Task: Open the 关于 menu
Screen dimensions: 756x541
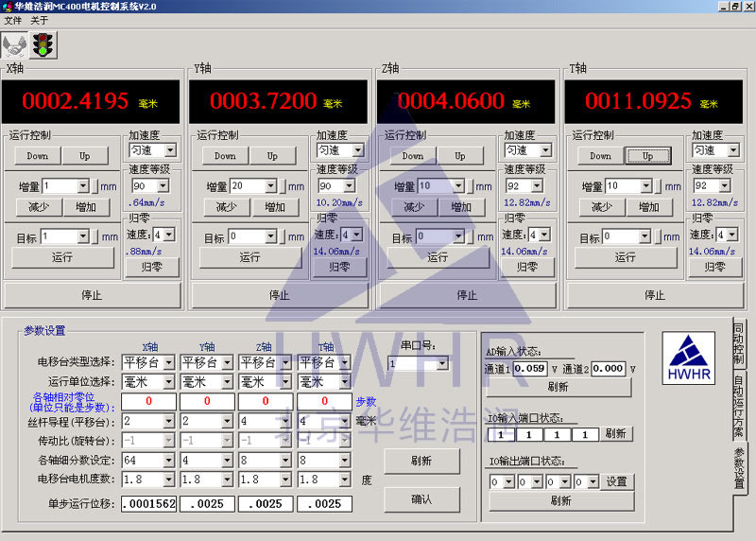Action: coord(39,20)
